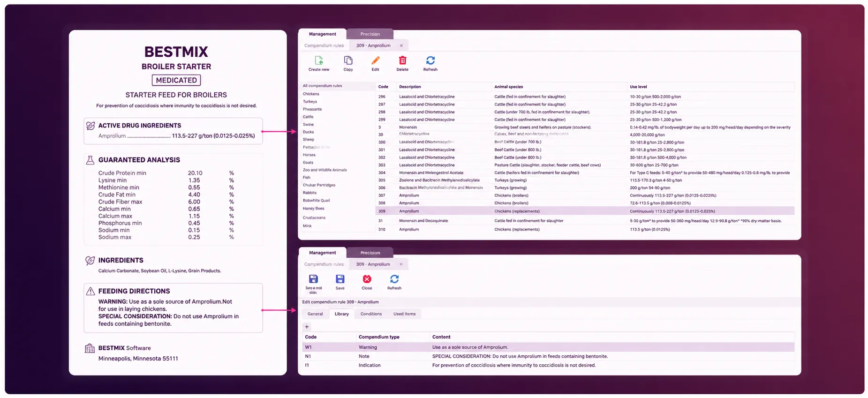The height and width of the screenshot is (398, 868).
Task: Select Goats in the species list
Action: (x=308, y=162)
